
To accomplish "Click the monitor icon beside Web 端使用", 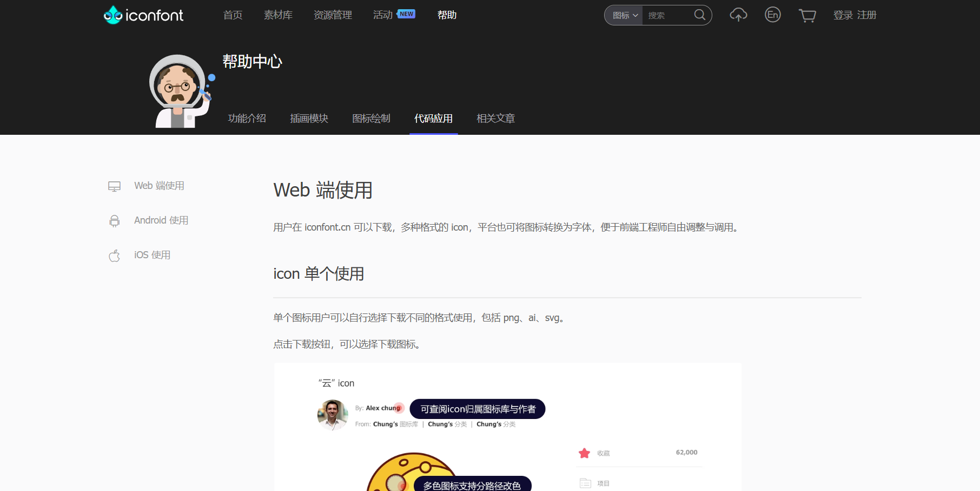I will 114,186.
